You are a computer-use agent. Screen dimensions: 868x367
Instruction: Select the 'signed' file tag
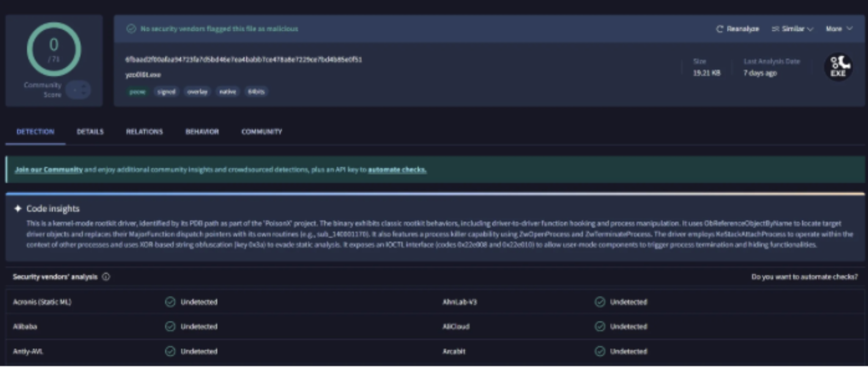166,92
